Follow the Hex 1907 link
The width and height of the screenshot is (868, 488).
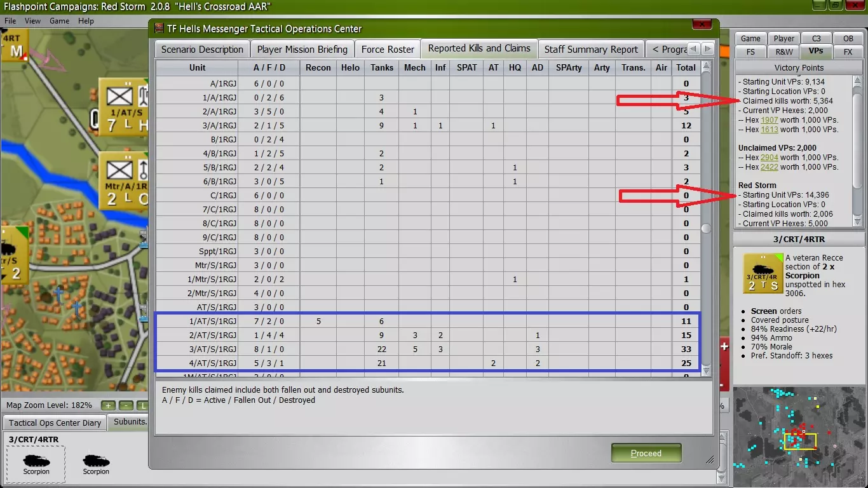(x=769, y=120)
